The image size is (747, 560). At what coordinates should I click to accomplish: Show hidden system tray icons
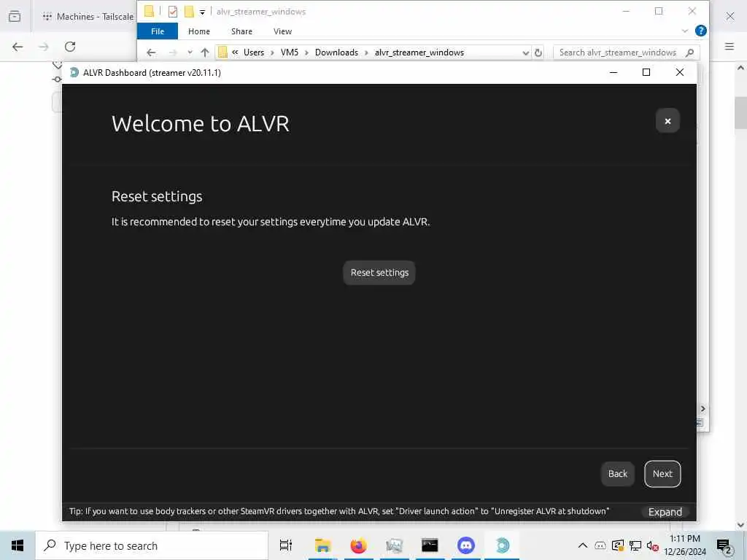[x=582, y=545]
